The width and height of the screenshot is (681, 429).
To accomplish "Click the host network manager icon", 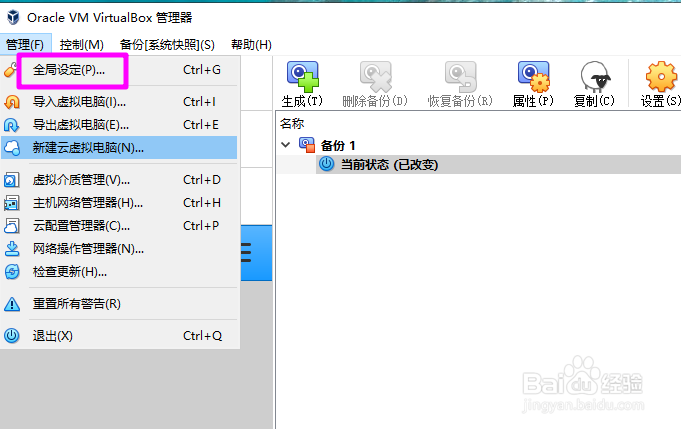I will point(12,202).
